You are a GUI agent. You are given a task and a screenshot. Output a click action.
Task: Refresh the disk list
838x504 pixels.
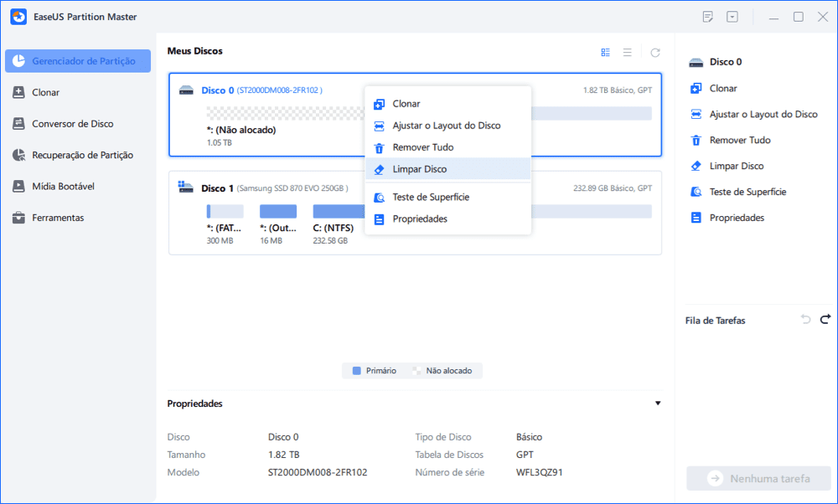(x=655, y=52)
